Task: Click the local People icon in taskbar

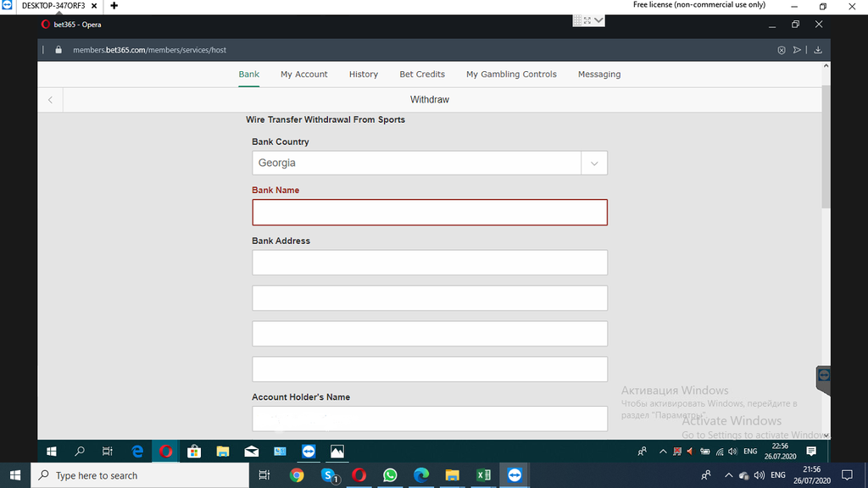Action: coord(706,475)
